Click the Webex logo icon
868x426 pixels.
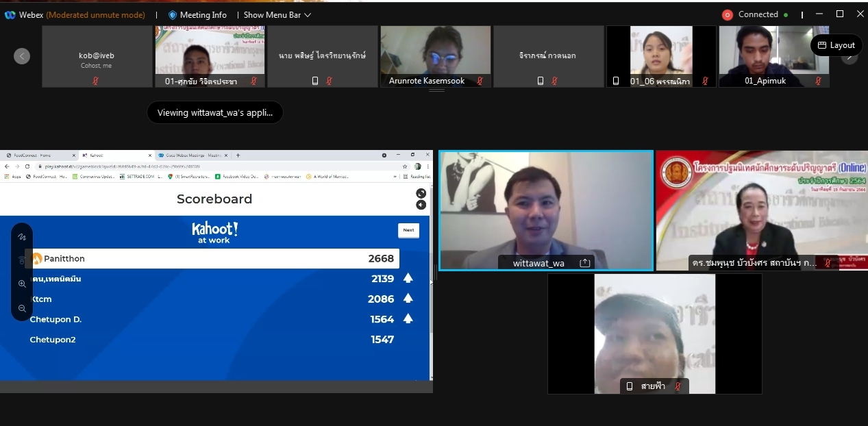click(10, 14)
